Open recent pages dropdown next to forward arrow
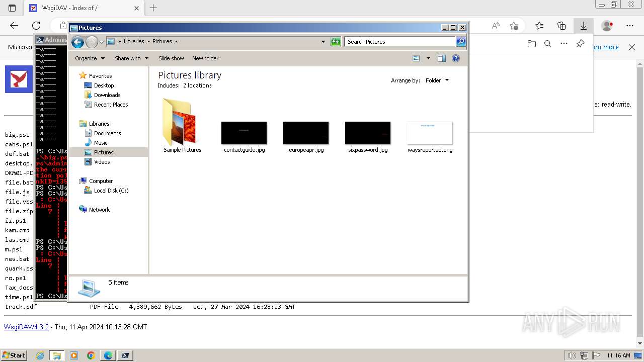Screen dimensions: 644x362 pos(101,42)
